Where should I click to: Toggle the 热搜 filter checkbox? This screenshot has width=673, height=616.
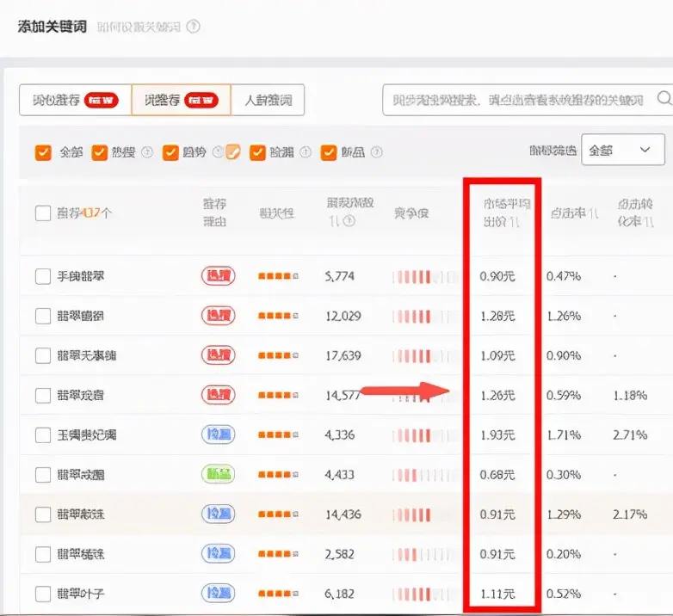100,152
